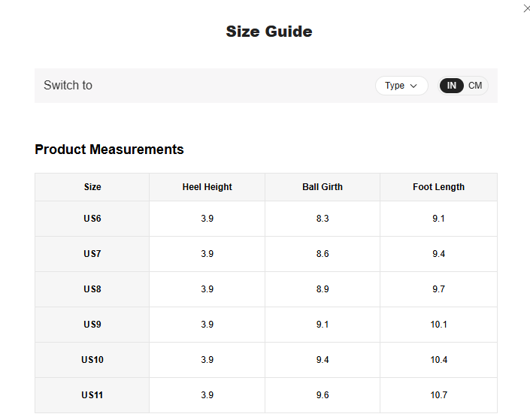Click the Ball Girth column header

323,187
